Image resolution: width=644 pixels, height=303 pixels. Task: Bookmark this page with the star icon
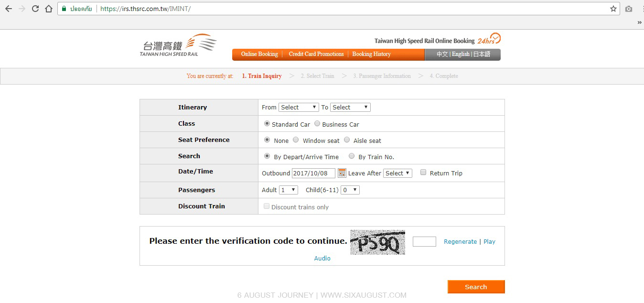[613, 9]
